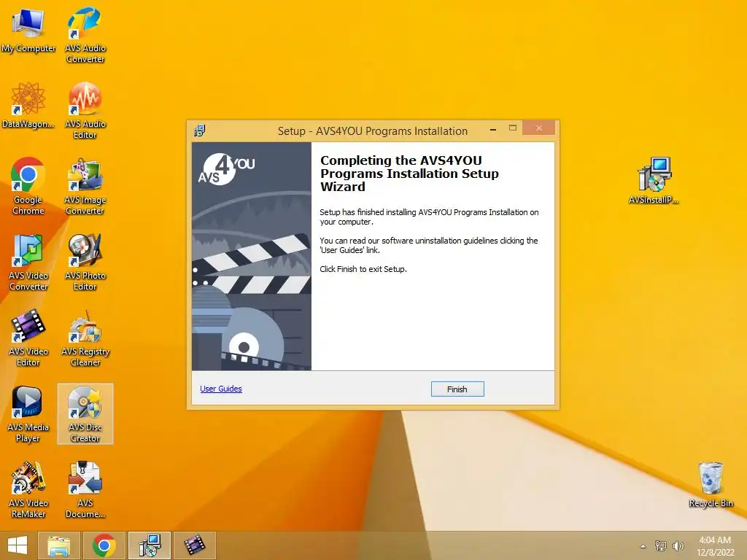Open the taskbar clock showing 4:04 AM
747x560 pixels.
715,546
